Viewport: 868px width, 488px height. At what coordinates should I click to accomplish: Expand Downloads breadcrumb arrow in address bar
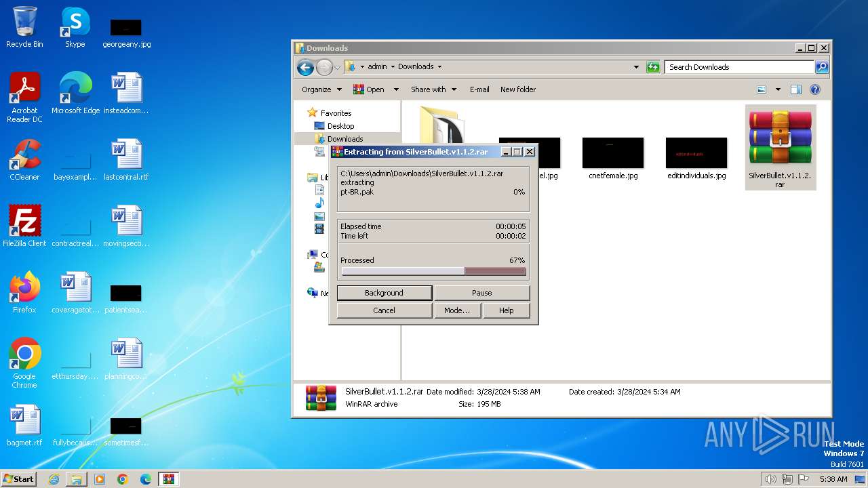tap(439, 67)
